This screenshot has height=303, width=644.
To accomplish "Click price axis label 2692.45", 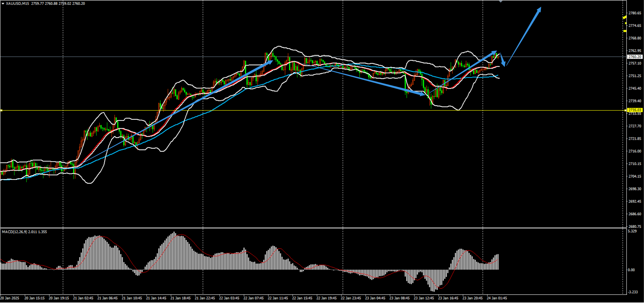I will [635, 201].
